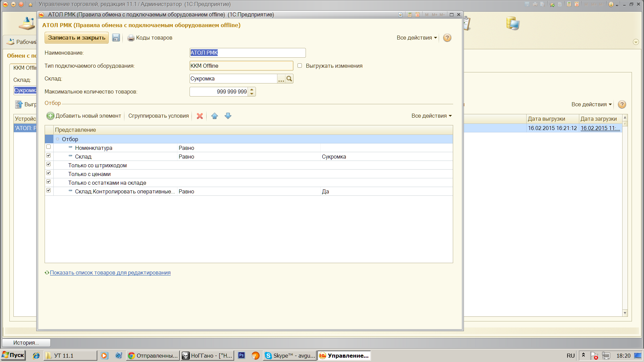This screenshot has height=362, width=644.
Task: Enable the Выгружать изменения checkbox
Action: pyautogui.click(x=300, y=66)
